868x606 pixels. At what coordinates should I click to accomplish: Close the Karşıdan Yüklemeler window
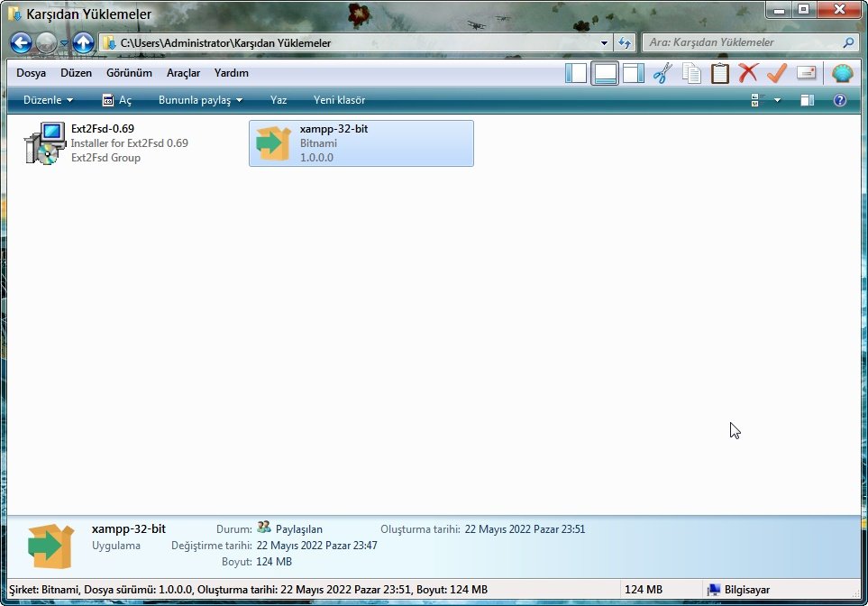click(838, 10)
